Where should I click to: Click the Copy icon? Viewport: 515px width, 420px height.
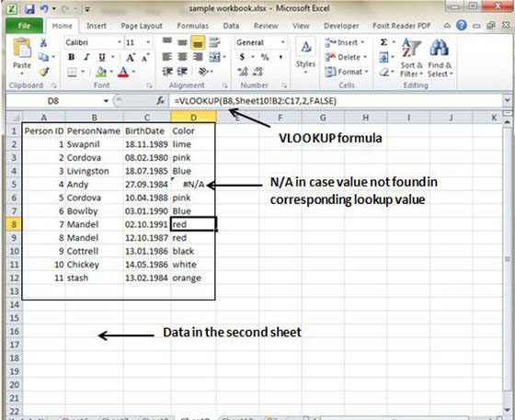pyautogui.click(x=43, y=57)
